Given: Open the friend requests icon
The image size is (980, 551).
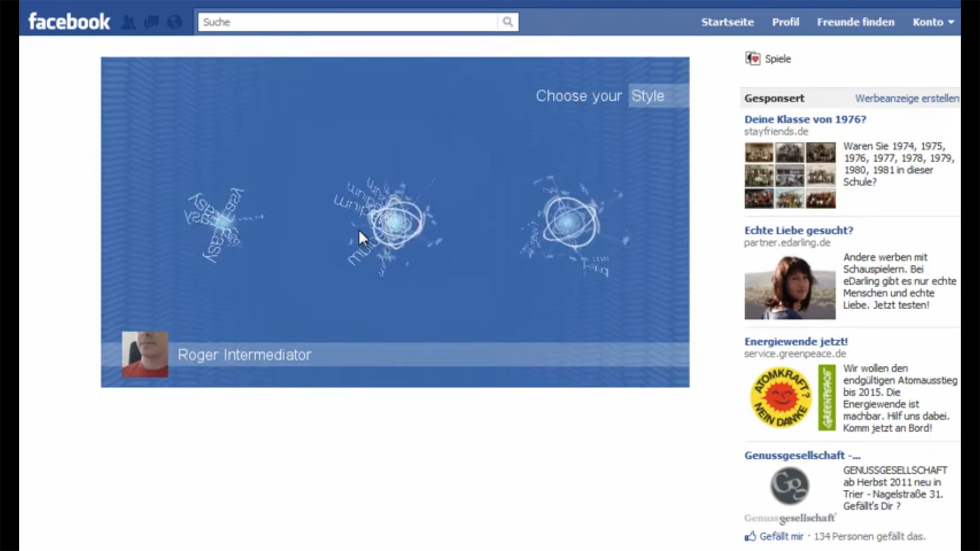Looking at the screenshot, I should 129,22.
